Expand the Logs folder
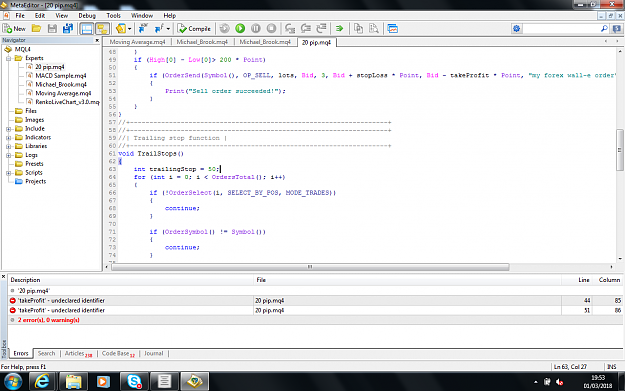The image size is (625, 391). [x=8, y=155]
